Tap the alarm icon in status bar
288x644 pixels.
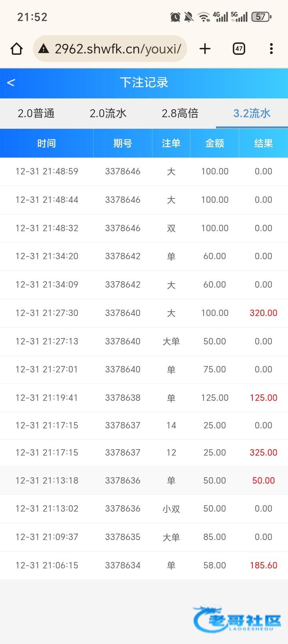pos(175,17)
